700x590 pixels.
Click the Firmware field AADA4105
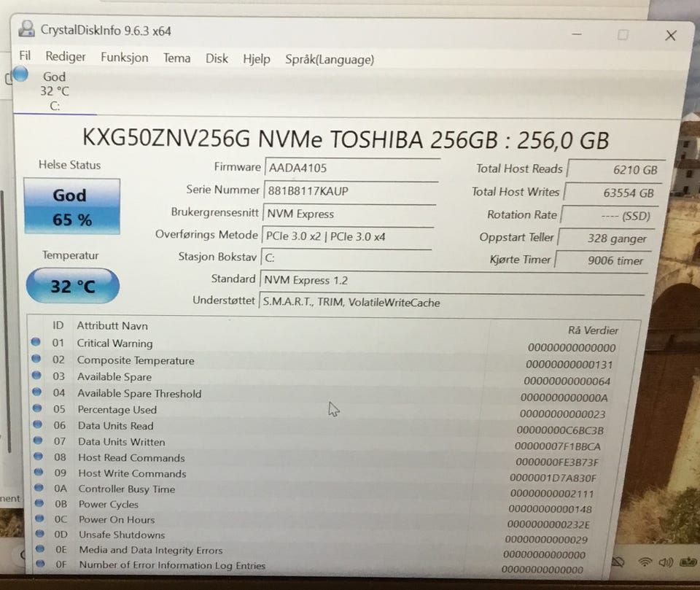click(353, 168)
